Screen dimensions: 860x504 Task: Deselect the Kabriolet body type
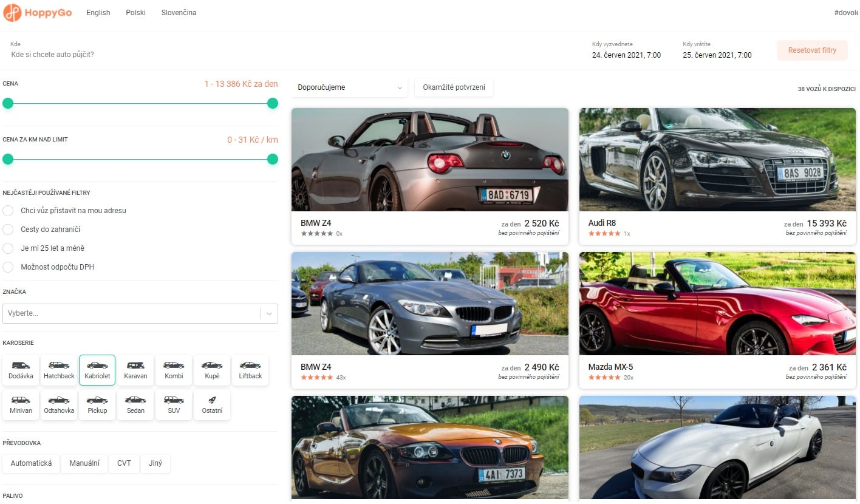point(97,370)
